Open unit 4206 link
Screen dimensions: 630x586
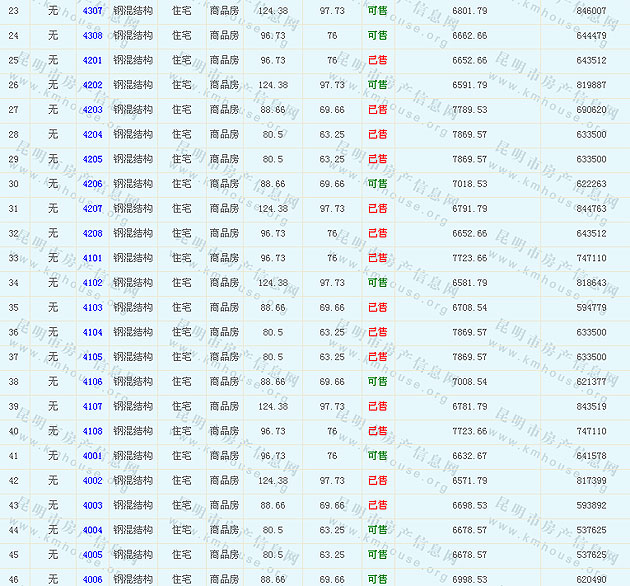92,184
